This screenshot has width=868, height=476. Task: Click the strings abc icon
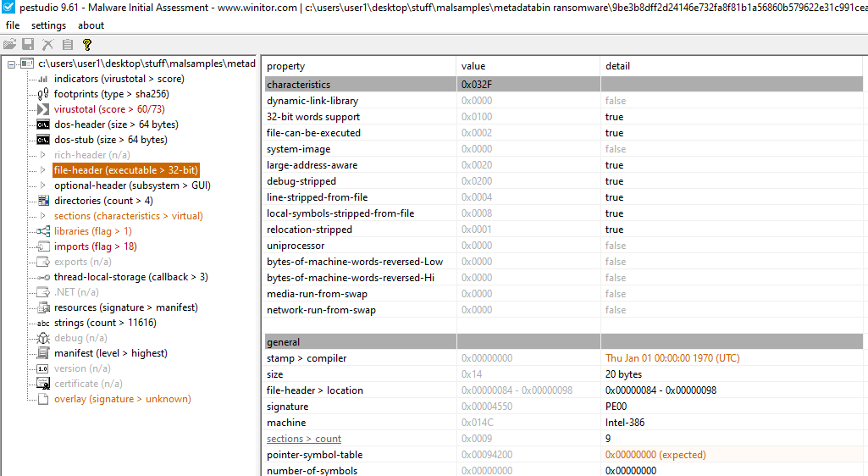pos(43,323)
